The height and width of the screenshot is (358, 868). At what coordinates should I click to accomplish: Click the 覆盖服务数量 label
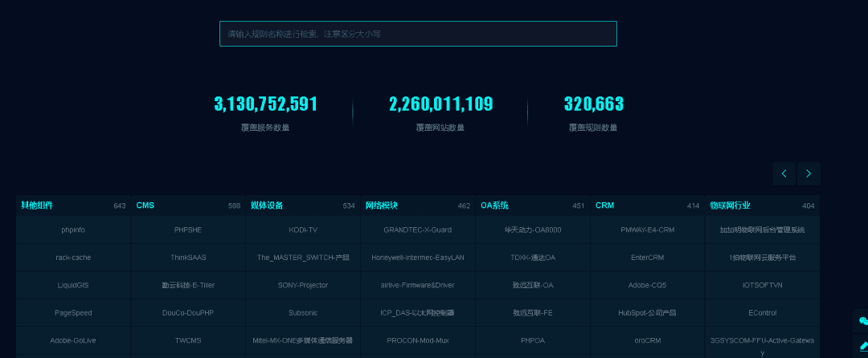click(x=265, y=128)
